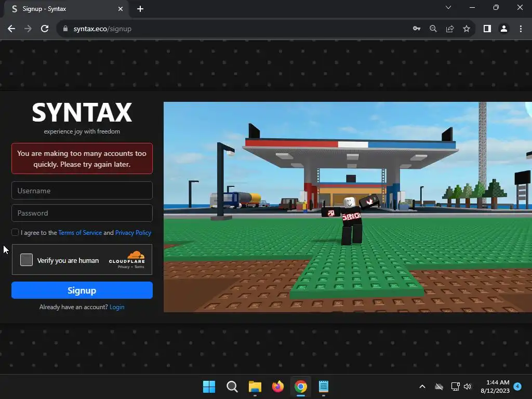Screen dimensions: 532x399
Task: Click the Username field
Action: [x=82, y=190]
